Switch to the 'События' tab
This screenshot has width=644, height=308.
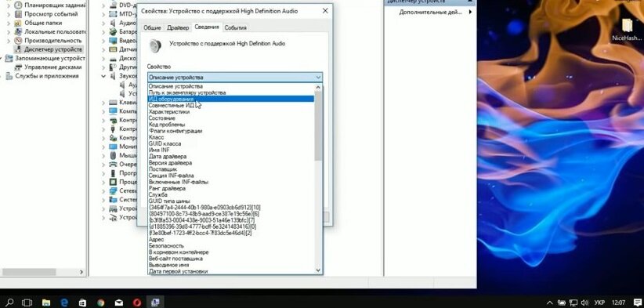pos(236,27)
